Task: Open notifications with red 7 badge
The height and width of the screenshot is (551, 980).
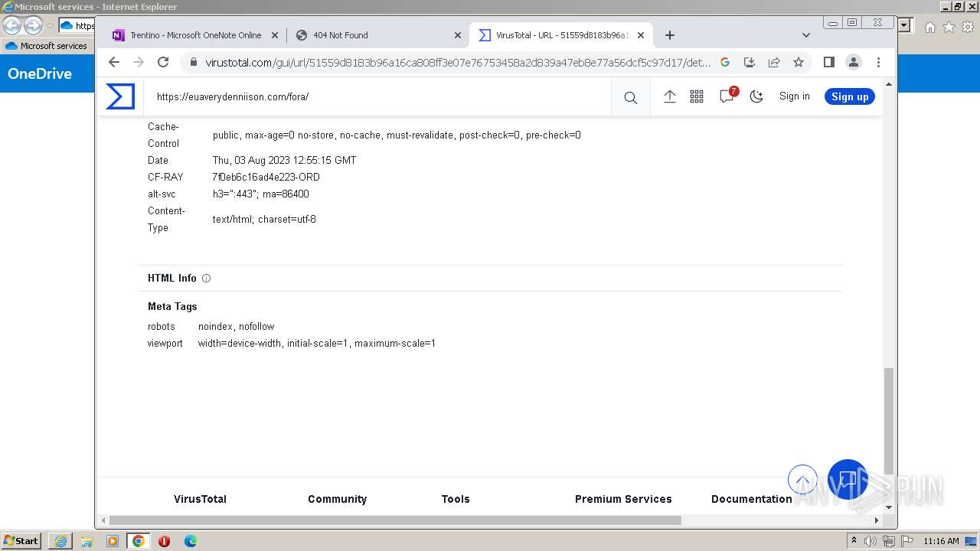Action: tap(727, 96)
